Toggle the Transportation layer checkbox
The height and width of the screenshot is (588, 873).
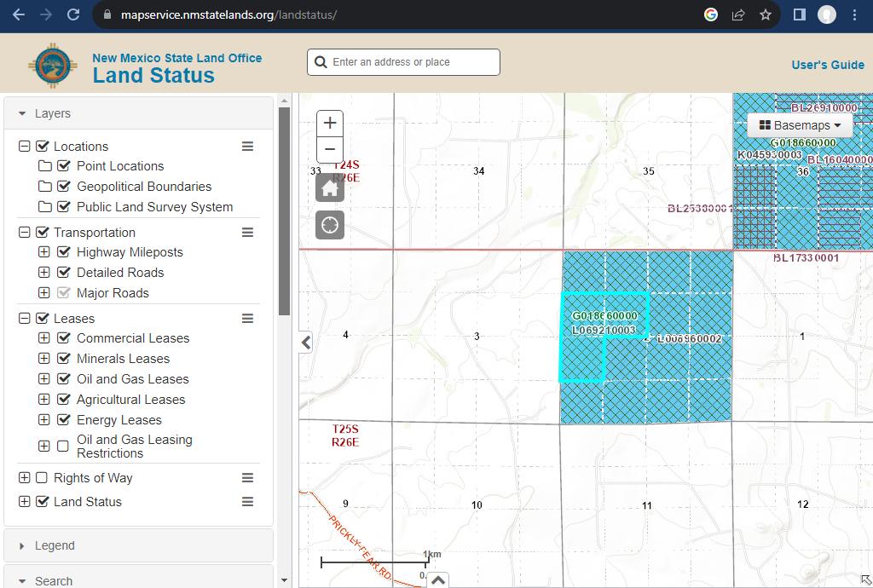[43, 233]
